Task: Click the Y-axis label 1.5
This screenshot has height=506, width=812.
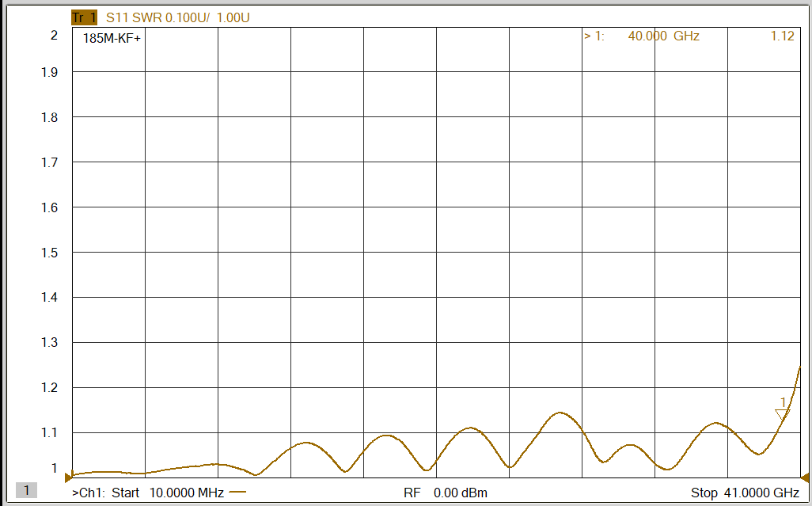Action: [49, 253]
